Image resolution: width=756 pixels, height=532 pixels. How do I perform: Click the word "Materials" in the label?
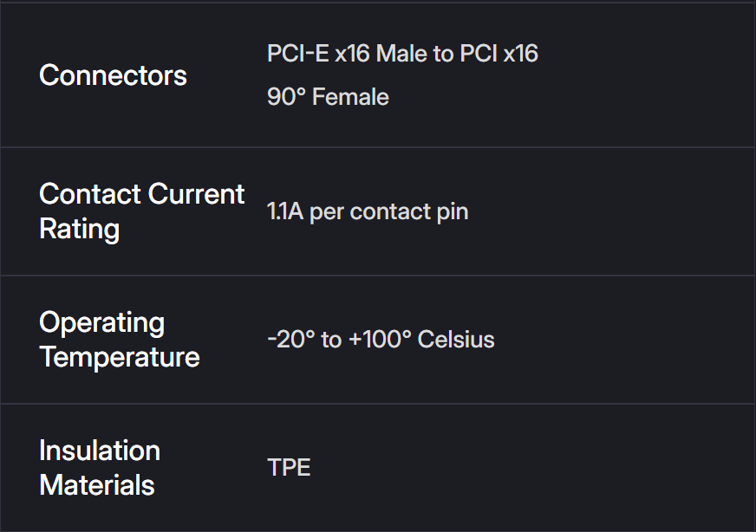pos(97,485)
